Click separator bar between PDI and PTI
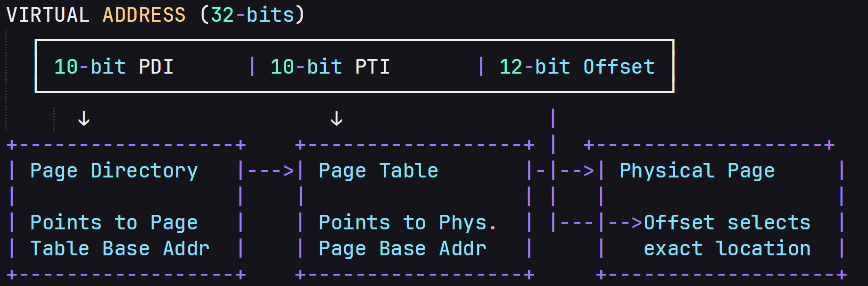This screenshot has width=868, height=286. point(252,67)
